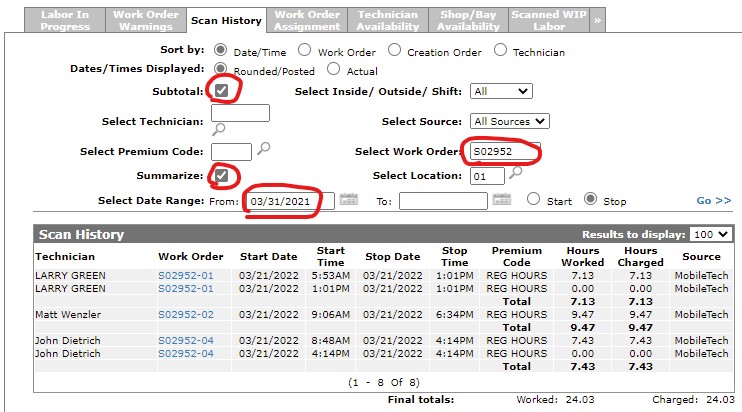
Task: Expand Inside/Outside/Shift dropdown
Action: [500, 91]
